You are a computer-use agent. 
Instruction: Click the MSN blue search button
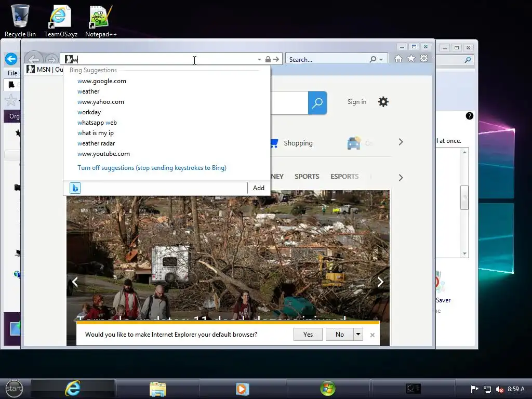pyautogui.click(x=317, y=103)
